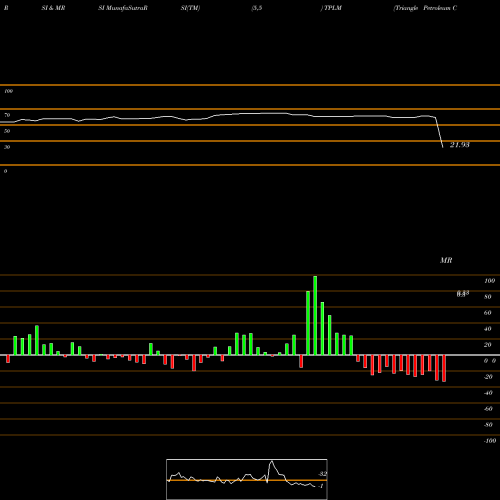Click the ') TPLM' ticker label
This screenshot has width=500, height=500.
[x=331, y=8]
